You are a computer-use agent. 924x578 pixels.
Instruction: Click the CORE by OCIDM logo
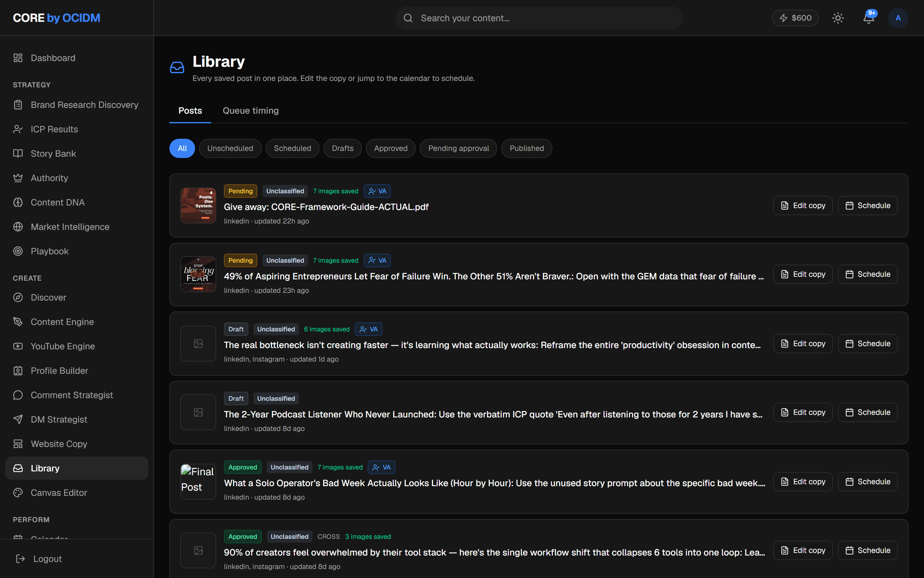pyautogui.click(x=56, y=18)
